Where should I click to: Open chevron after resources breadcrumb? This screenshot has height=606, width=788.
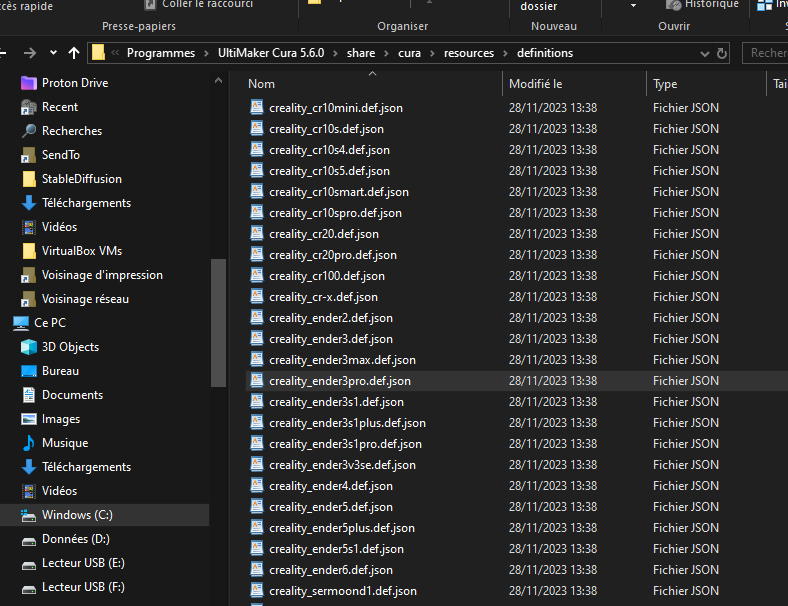click(506, 53)
